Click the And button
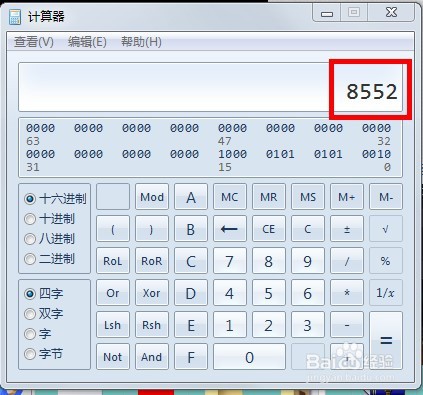 tap(152, 357)
